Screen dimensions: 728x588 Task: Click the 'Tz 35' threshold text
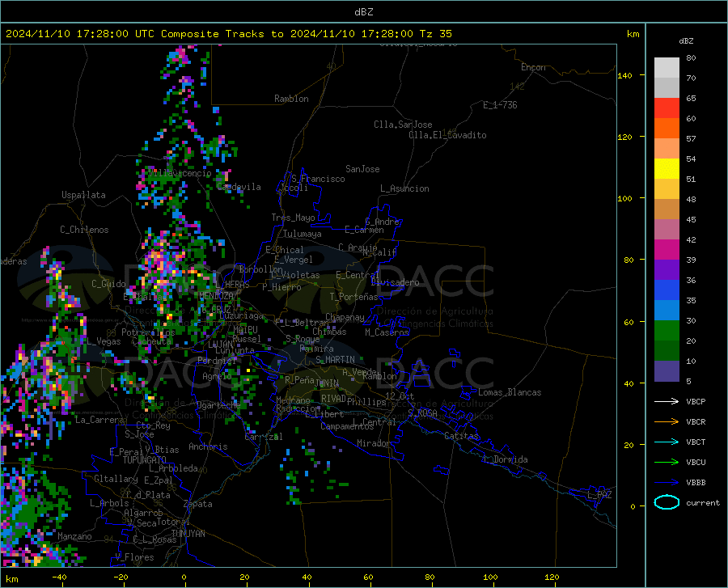pyautogui.click(x=435, y=34)
